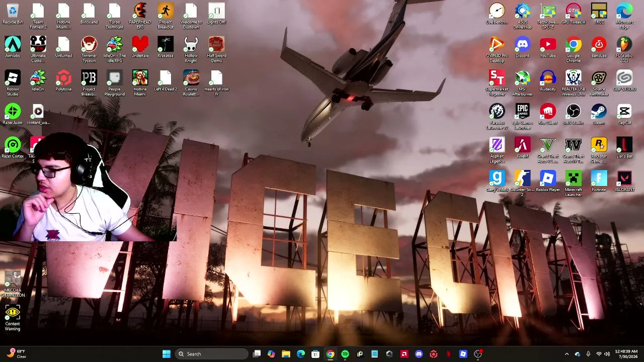Launch Roblox Studio from the desktop

click(x=13, y=83)
